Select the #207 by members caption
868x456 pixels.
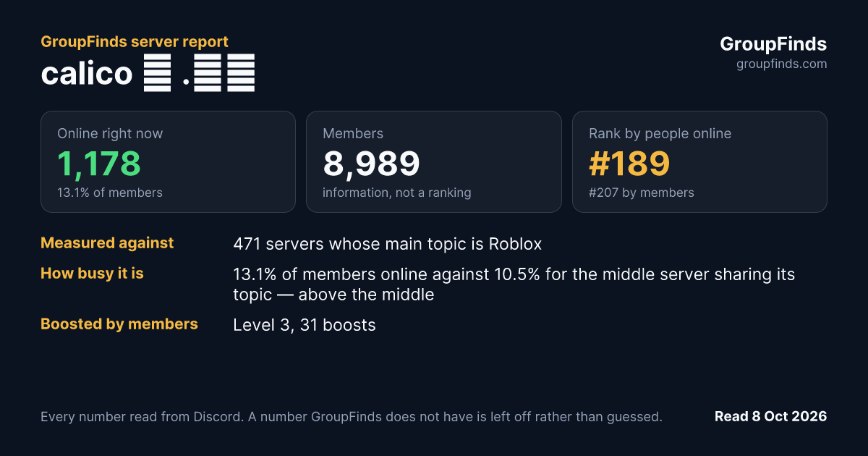[642, 193]
